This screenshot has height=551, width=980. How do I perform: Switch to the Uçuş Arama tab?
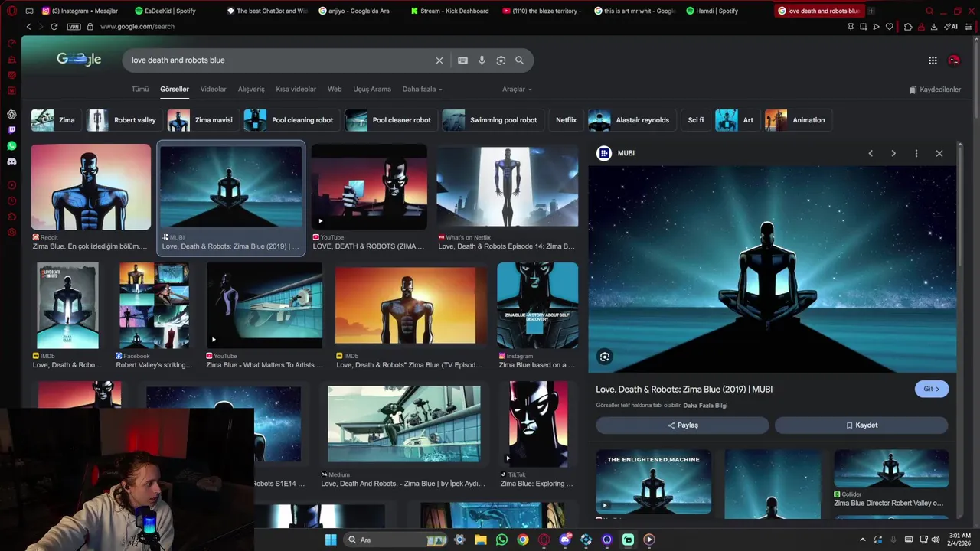[372, 90]
